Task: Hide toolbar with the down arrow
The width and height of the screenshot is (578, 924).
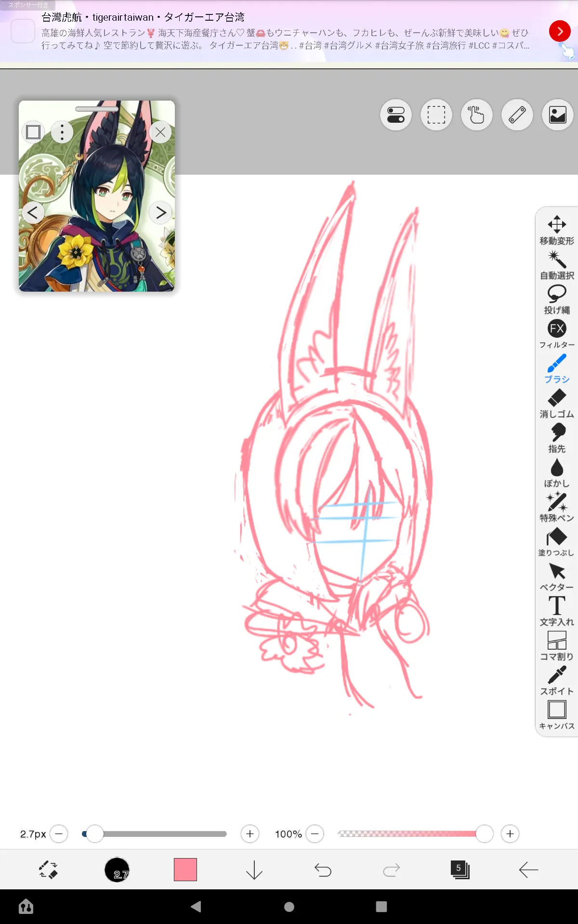Action: (x=254, y=870)
